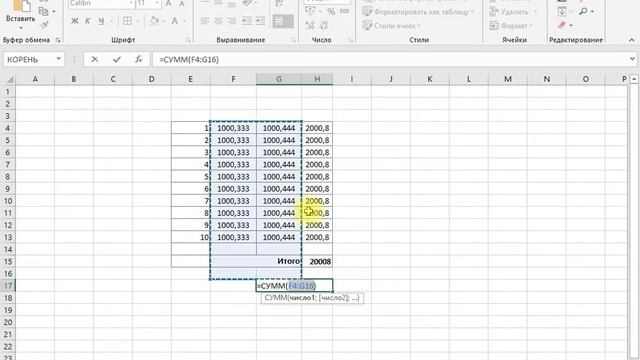Click the Increase Decimal icon
640x360 pixels.
tap(310, 26)
